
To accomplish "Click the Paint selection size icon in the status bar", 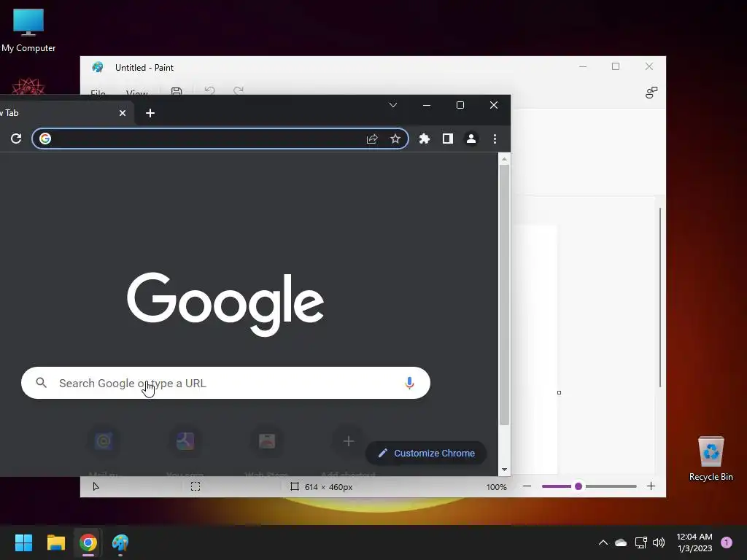I will pyautogui.click(x=196, y=486).
